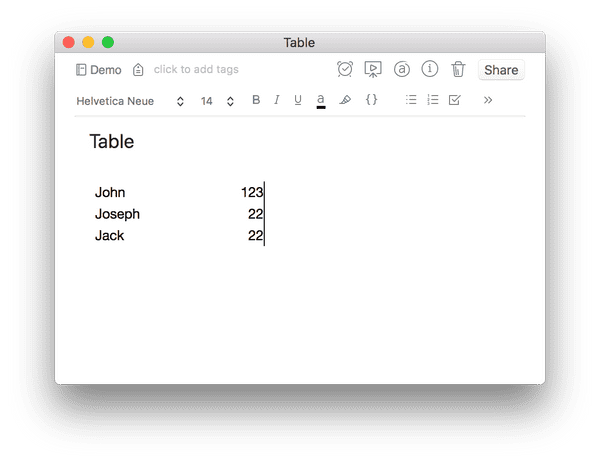Viewport: 600px width, 463px height.
Task: Click the 'John' table cell
Action: tap(110, 192)
